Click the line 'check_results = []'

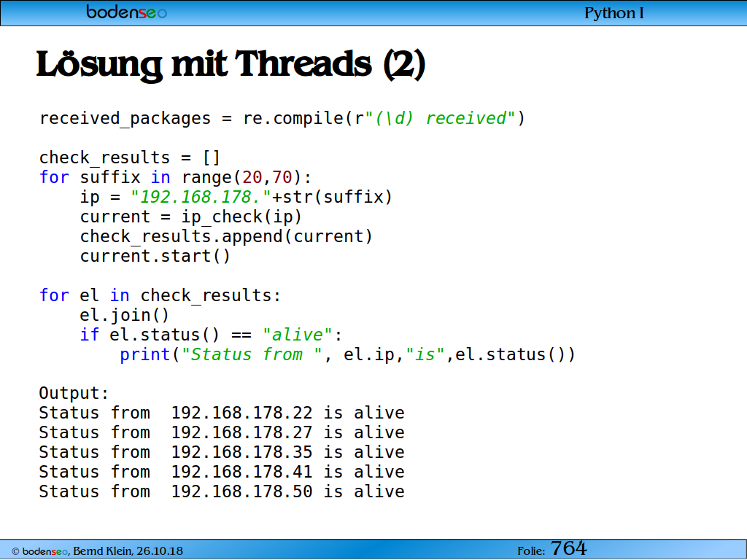[130, 157]
